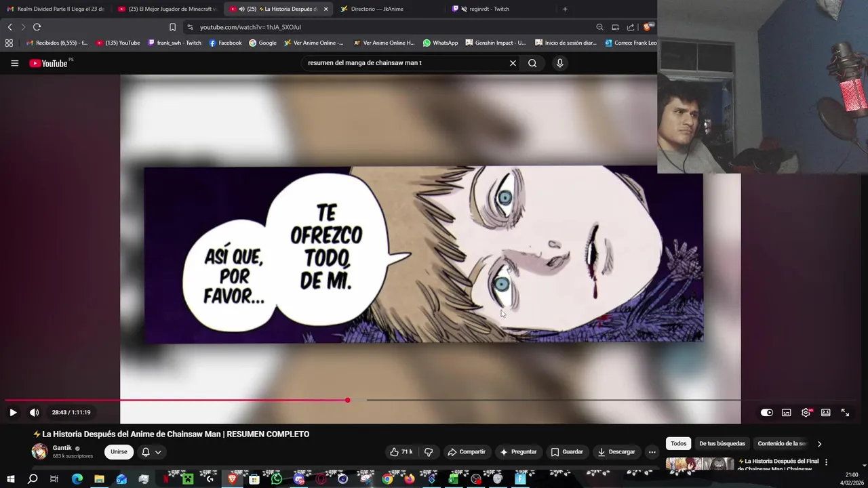868x488 pixels.
Task: Open Windows Start menu
Action: point(10,479)
